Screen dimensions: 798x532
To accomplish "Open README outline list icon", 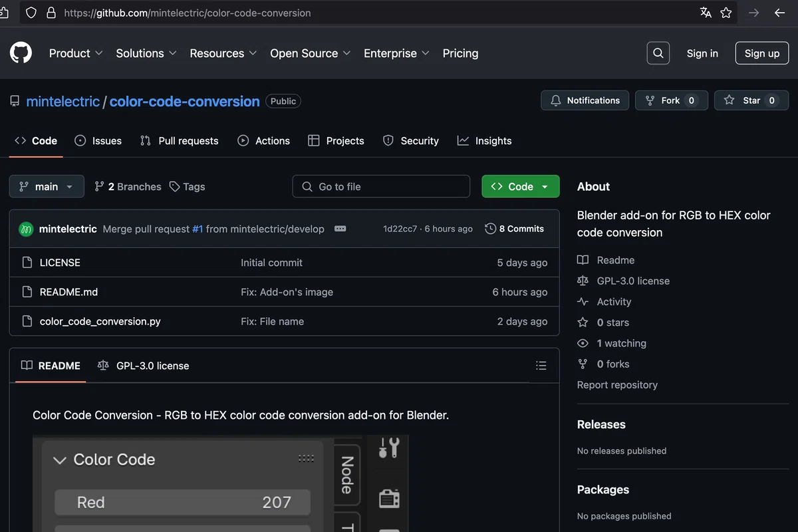I will pos(541,366).
